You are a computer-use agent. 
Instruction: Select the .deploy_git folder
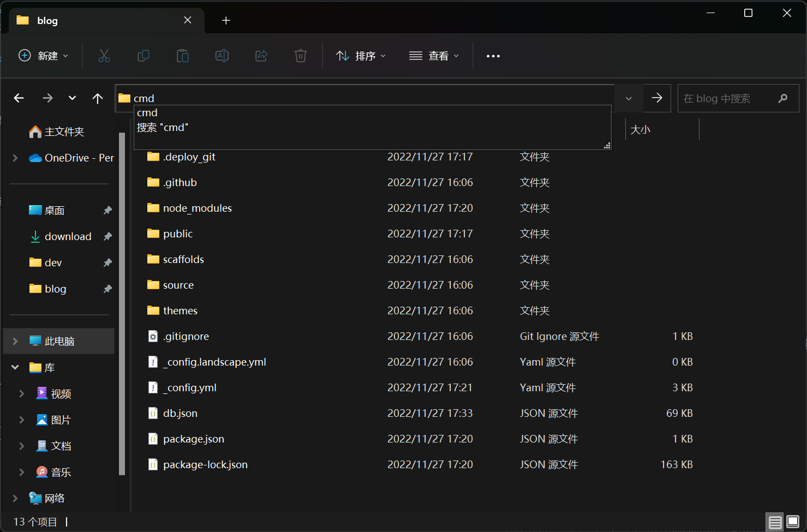189,157
